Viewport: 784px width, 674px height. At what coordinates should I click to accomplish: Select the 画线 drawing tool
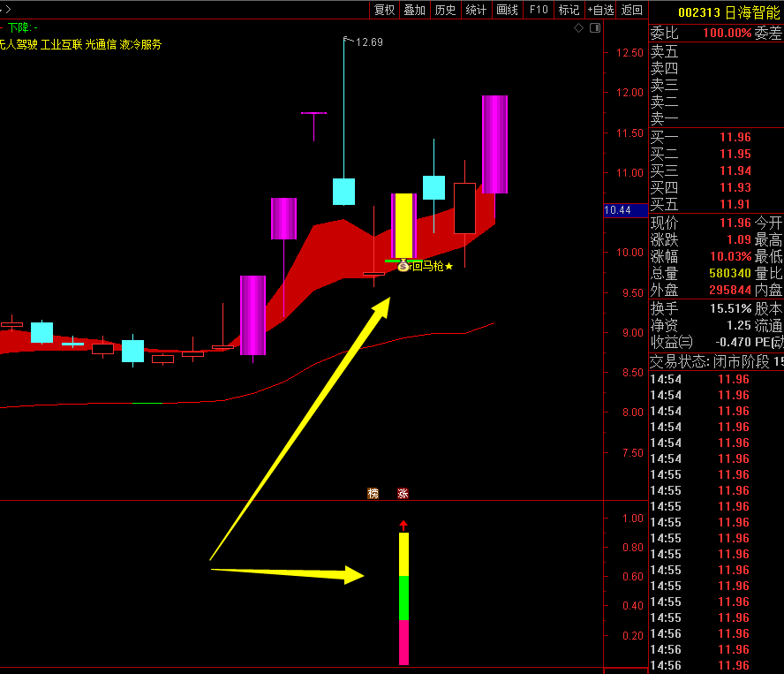(507, 10)
